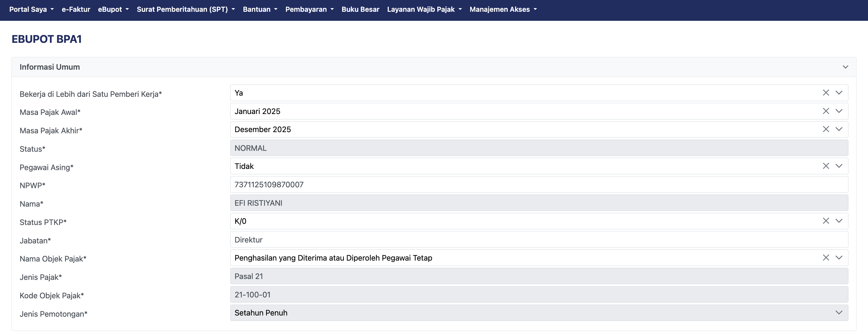Click the NPWP input field
868x336 pixels.
coord(539,185)
